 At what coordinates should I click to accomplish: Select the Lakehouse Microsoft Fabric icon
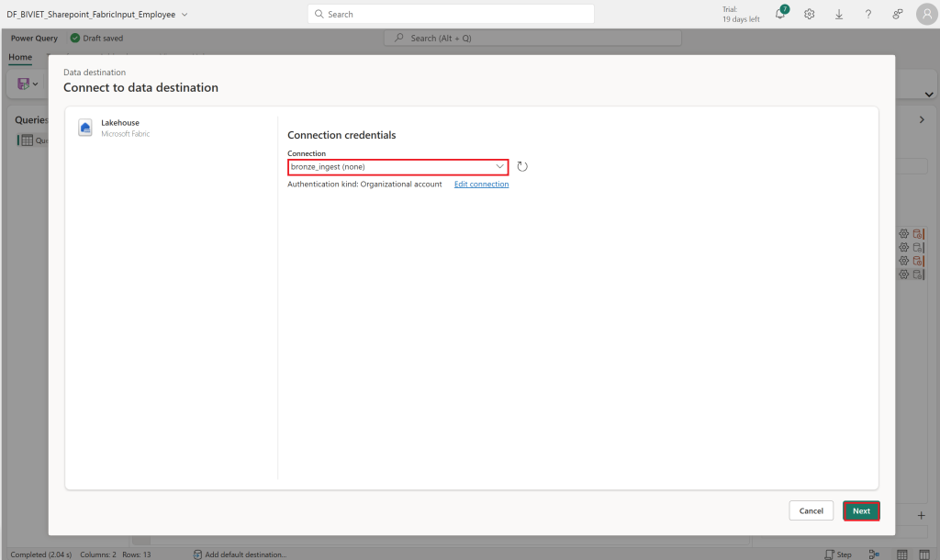point(85,128)
